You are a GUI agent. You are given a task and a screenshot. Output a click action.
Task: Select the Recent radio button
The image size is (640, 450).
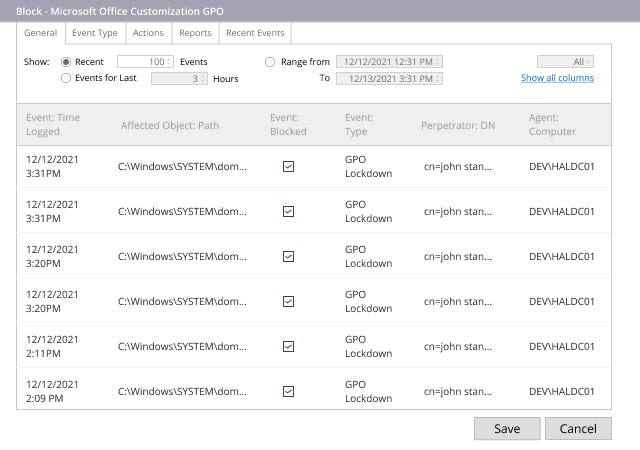pyautogui.click(x=67, y=62)
